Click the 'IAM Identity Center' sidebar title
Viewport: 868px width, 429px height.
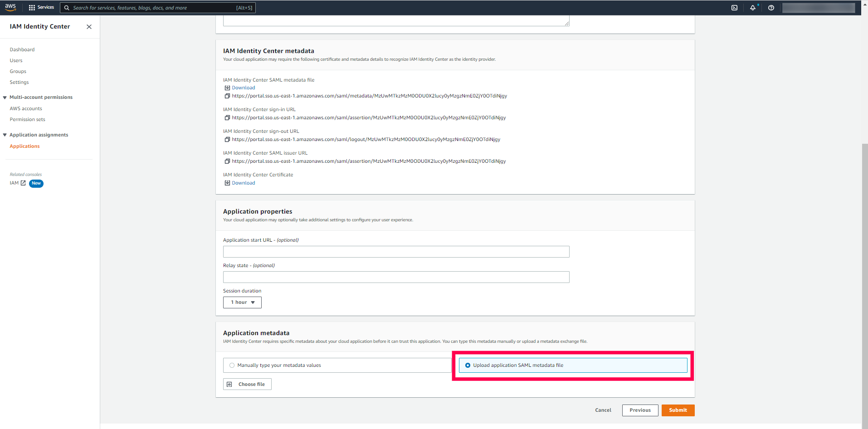(x=40, y=27)
